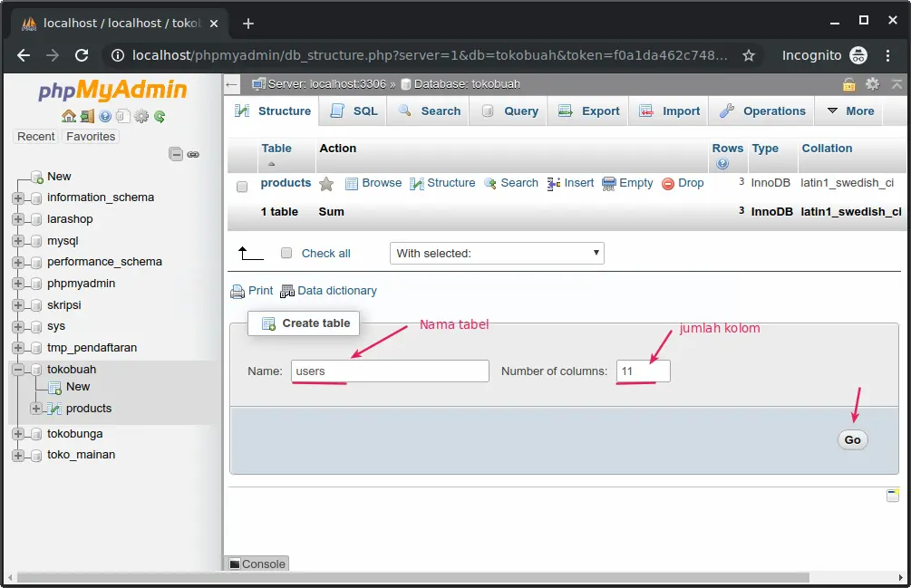
Task: Click the Number of columns field
Action: click(x=644, y=371)
